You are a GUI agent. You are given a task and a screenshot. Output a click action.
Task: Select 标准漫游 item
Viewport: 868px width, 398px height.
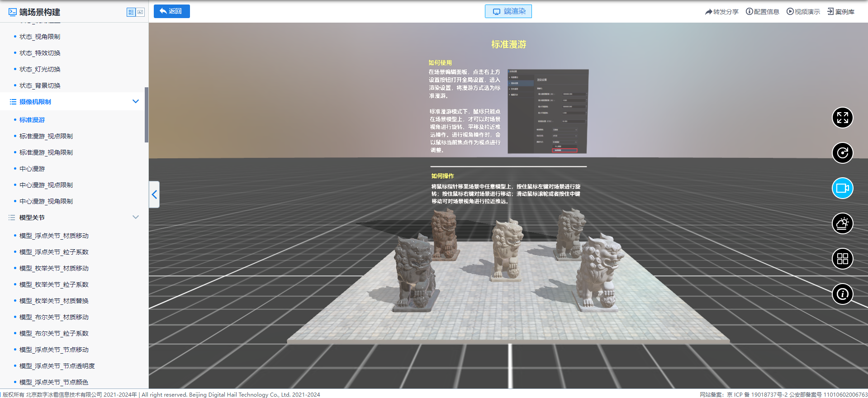(x=32, y=120)
